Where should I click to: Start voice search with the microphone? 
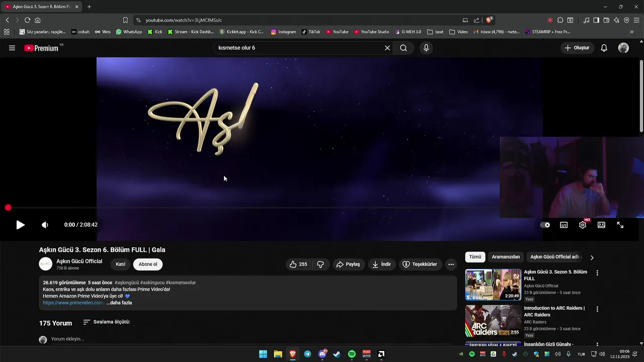tap(426, 48)
